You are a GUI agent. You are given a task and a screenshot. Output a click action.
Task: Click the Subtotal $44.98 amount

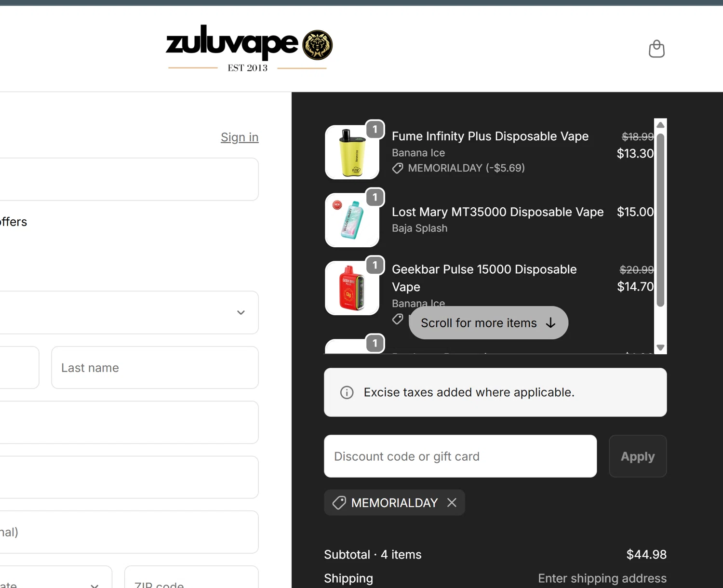click(646, 555)
